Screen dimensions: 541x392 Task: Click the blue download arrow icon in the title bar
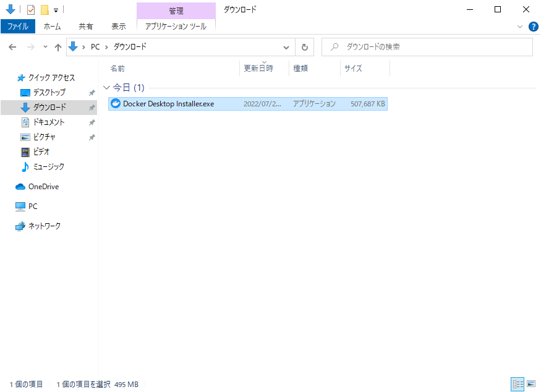[11, 9]
